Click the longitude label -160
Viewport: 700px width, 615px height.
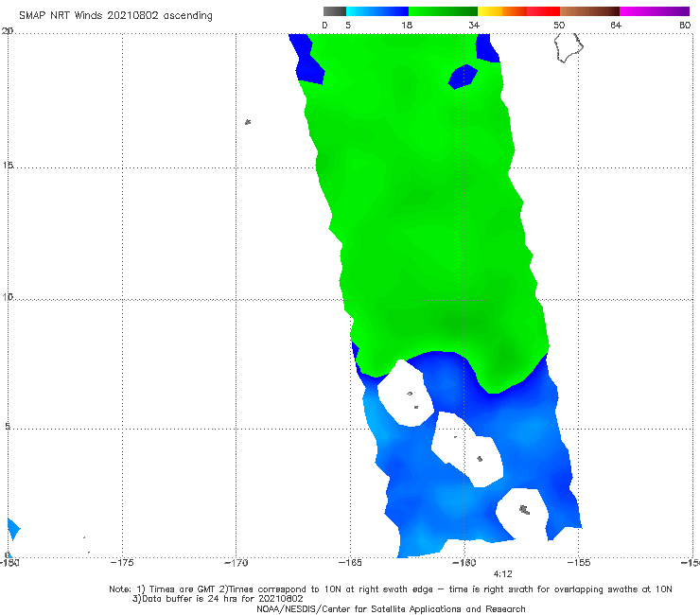[x=464, y=563]
